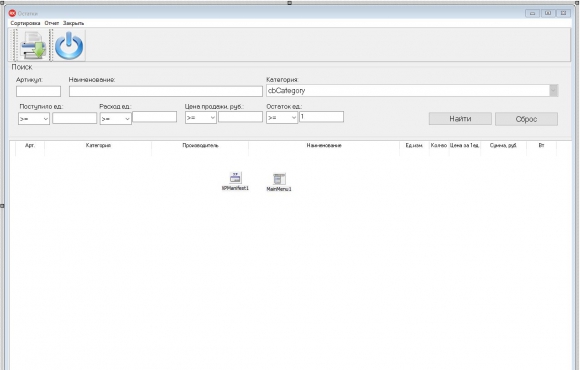The width and height of the screenshot is (580, 370).
Task: Focus the Артикул input field
Action: click(38, 91)
